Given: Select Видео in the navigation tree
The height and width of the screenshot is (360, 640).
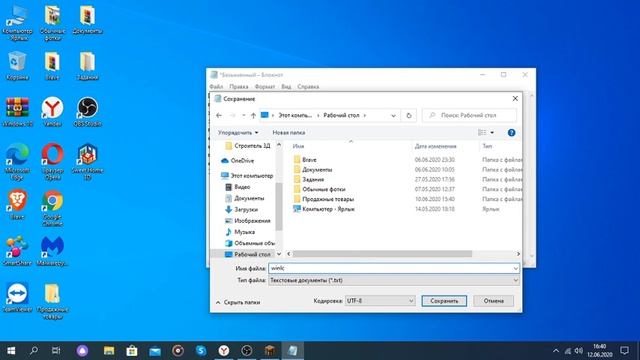Looking at the screenshot, I should coord(238,187).
